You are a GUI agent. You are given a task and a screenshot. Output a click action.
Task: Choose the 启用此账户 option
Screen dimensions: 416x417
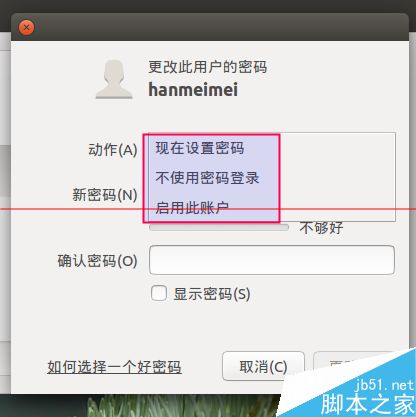192,208
